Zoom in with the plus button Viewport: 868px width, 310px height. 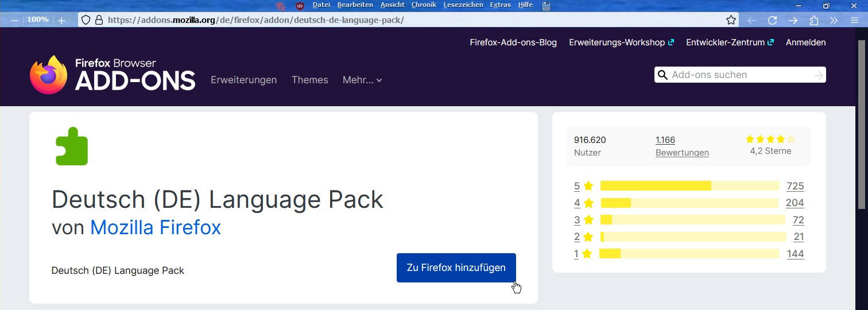61,20
